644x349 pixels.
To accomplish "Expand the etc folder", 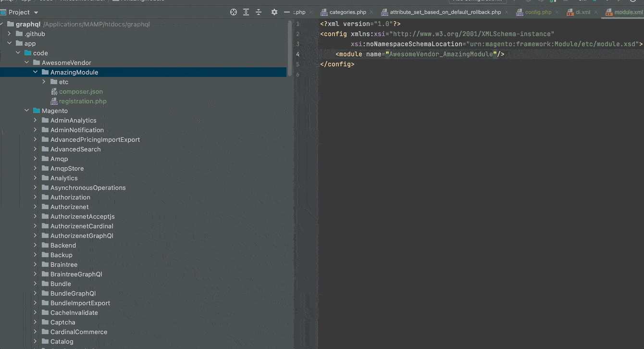I will (44, 82).
